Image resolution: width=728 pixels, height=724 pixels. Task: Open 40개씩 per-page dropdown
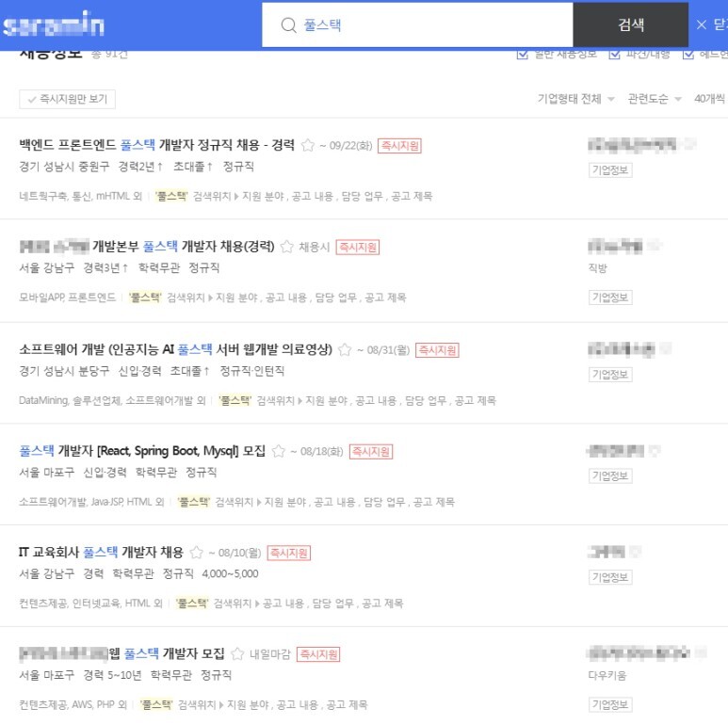(x=710, y=99)
